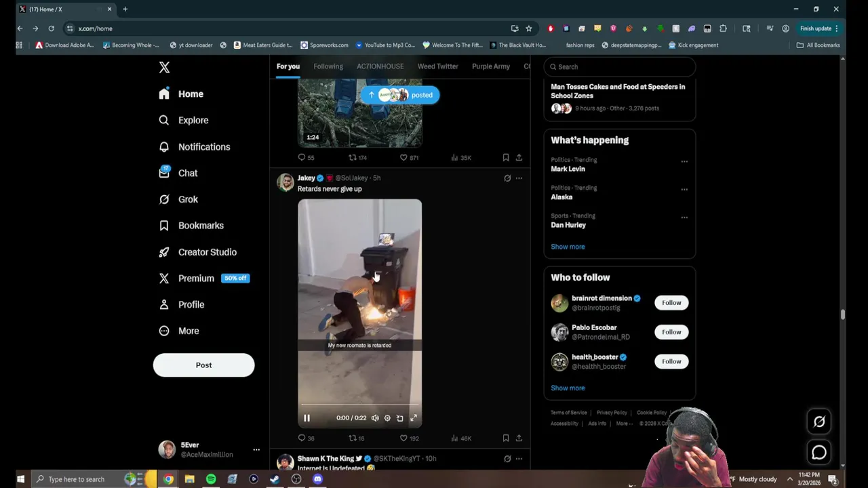The image size is (868, 488).
Task: Click the video progress bar
Action: [x=359, y=405]
